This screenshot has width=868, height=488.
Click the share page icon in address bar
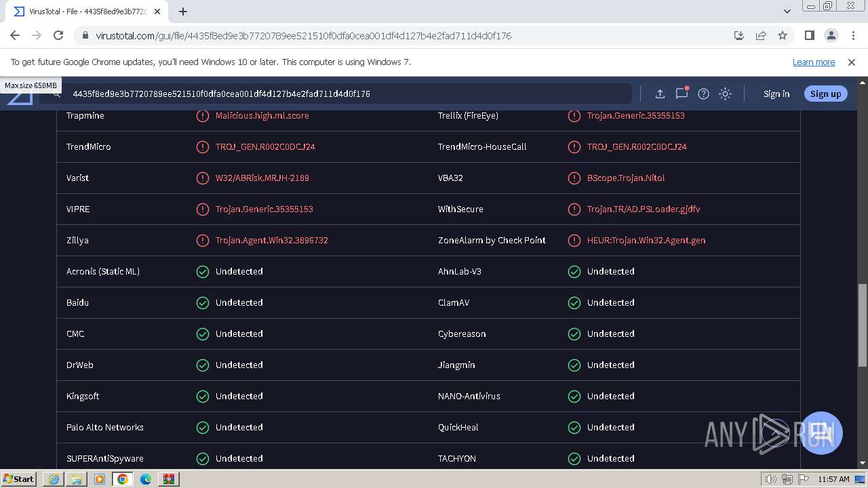point(761,35)
